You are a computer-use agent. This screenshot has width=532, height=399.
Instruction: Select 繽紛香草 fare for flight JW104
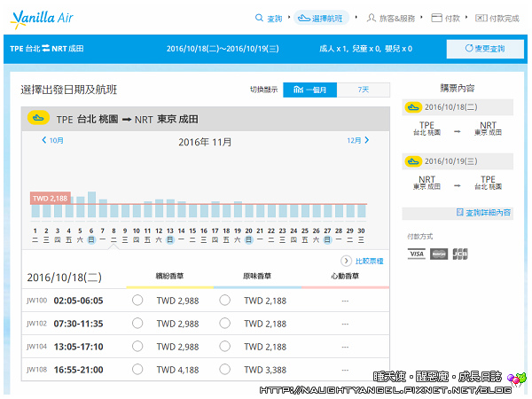click(137, 347)
